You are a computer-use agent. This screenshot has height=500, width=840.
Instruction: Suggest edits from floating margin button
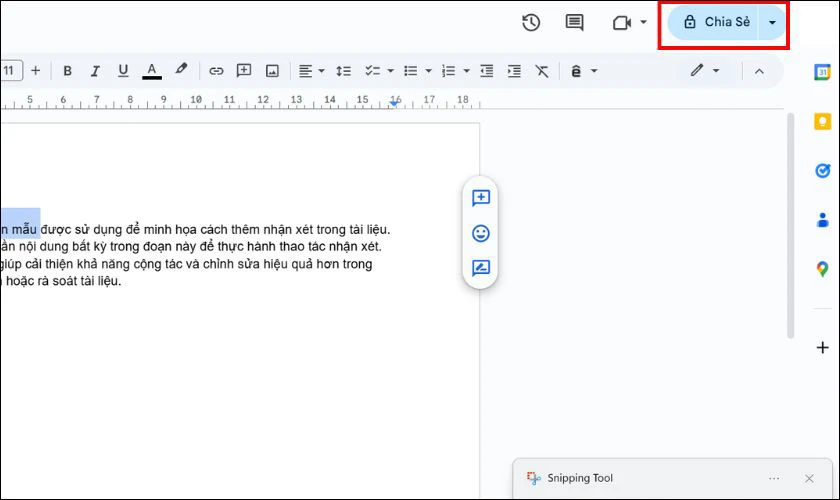pyautogui.click(x=481, y=267)
